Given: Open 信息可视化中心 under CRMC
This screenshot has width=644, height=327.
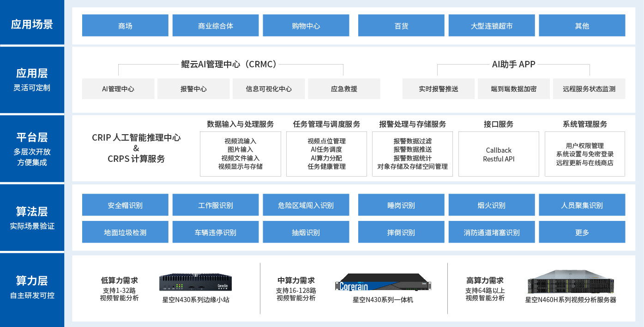Looking at the screenshot, I should click(x=268, y=89).
